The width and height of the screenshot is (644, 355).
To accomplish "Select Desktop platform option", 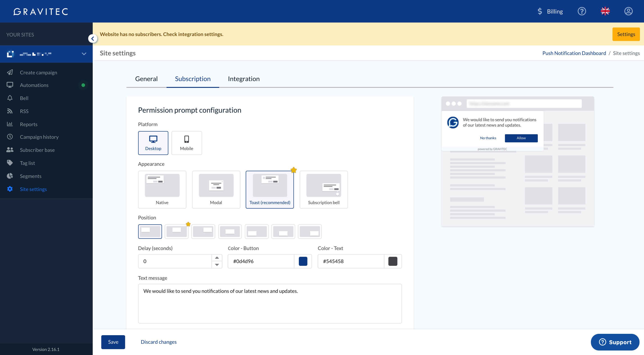I will pos(153,143).
